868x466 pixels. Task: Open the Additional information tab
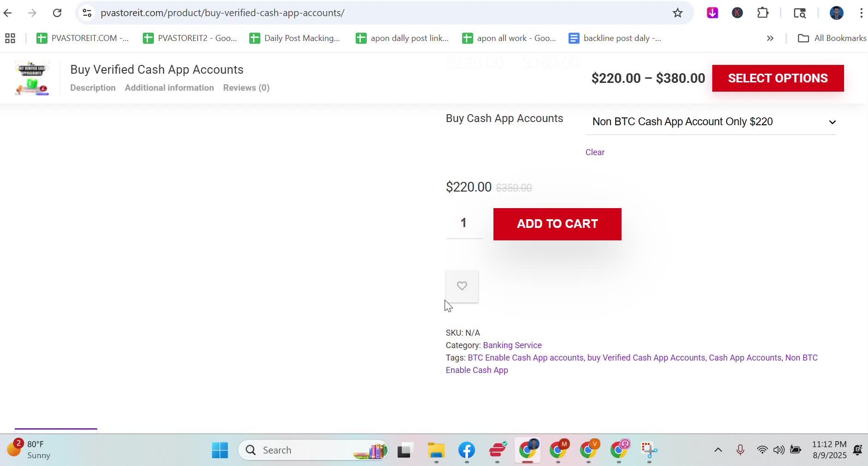(169, 88)
